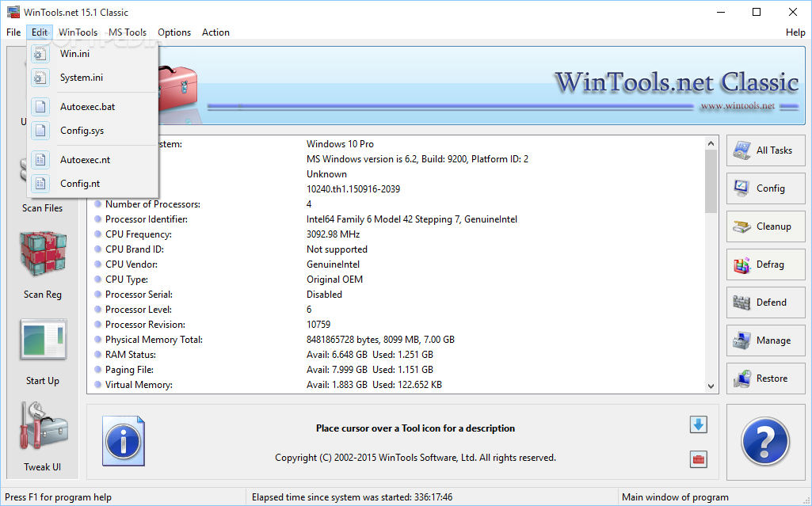This screenshot has height=506, width=812.
Task: Click the 10240.th1.150916-2039 build value
Action: pos(353,188)
